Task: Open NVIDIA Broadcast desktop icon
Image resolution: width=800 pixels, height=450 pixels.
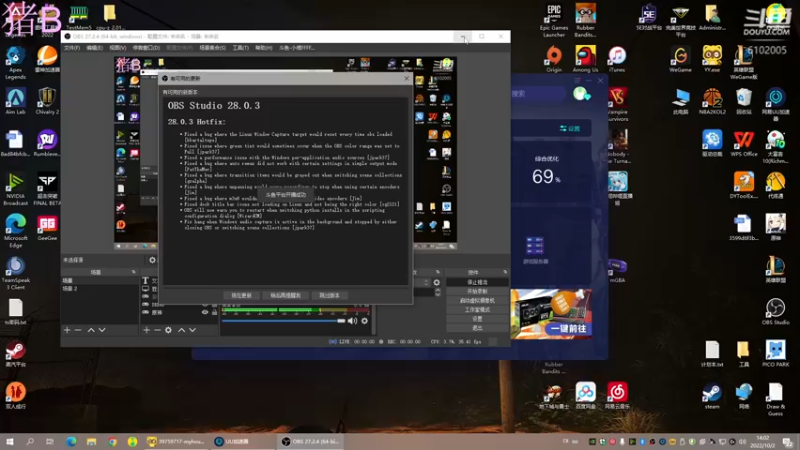Action: 15,189
